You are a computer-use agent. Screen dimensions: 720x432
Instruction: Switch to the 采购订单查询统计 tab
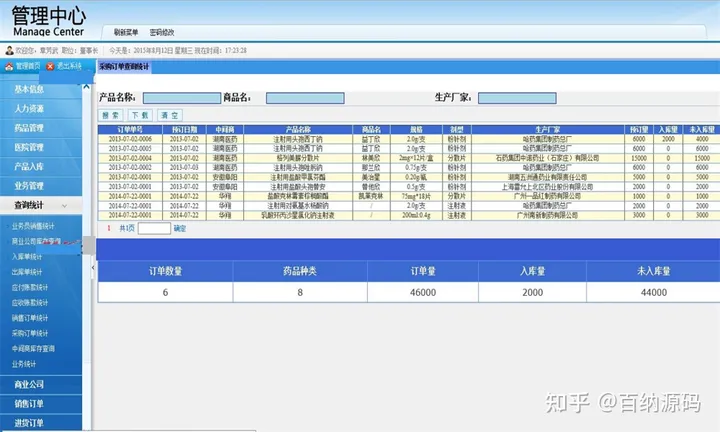(125, 66)
